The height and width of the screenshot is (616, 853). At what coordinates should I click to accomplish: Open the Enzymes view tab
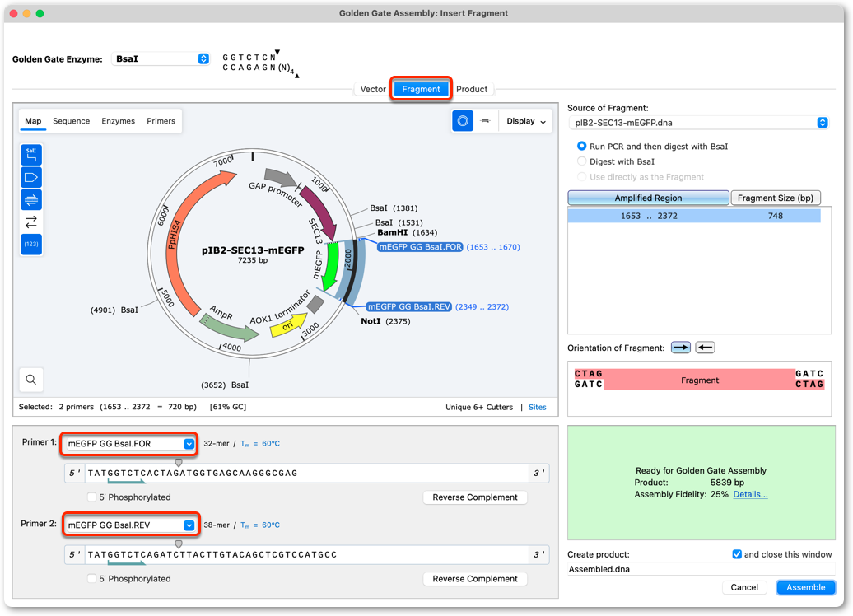tap(118, 121)
